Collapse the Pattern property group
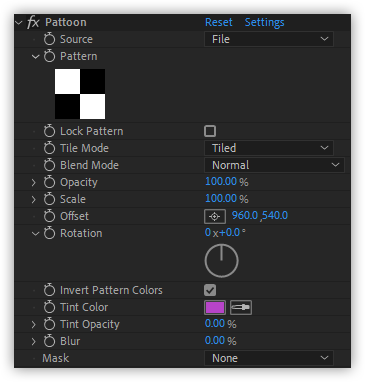The image size is (365, 382). tap(35, 56)
